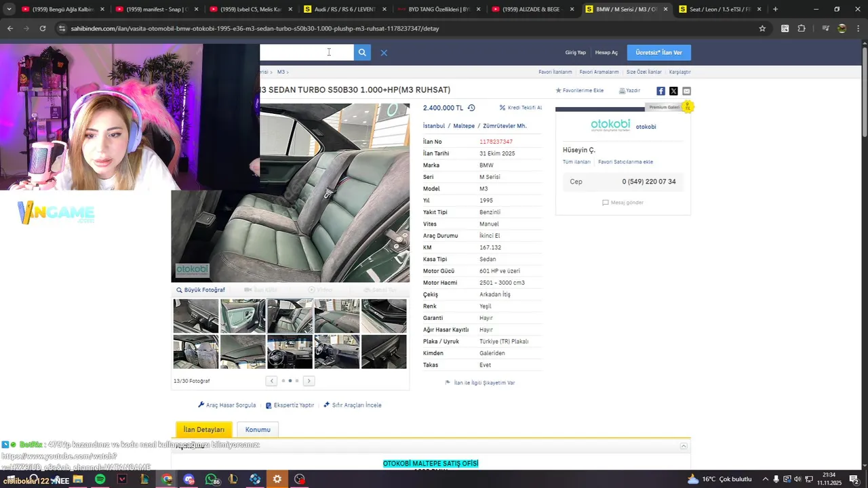Click Favori Satıcılarıma ekle link
The height and width of the screenshot is (488, 868).
point(625,162)
